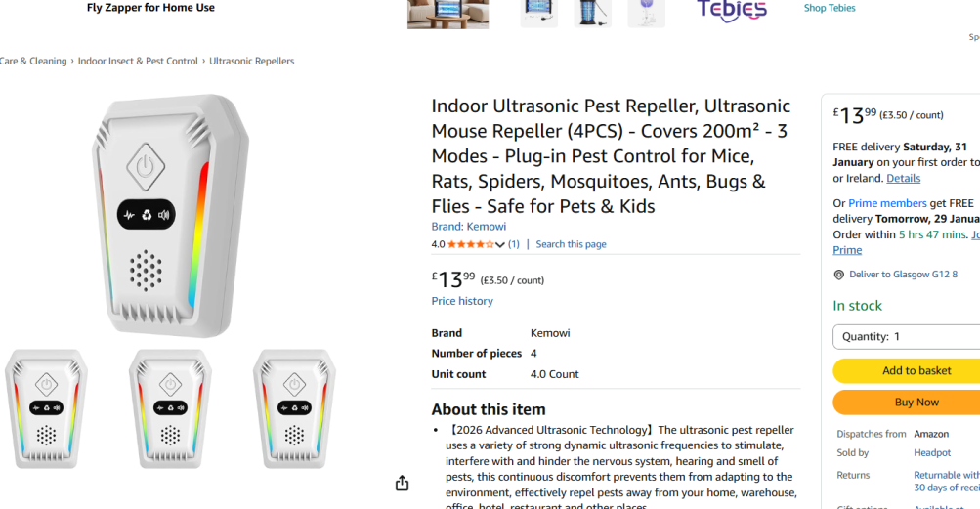
Task: Open the Indoor Insect & Pest Control breadcrumb
Action: pyautogui.click(x=138, y=61)
